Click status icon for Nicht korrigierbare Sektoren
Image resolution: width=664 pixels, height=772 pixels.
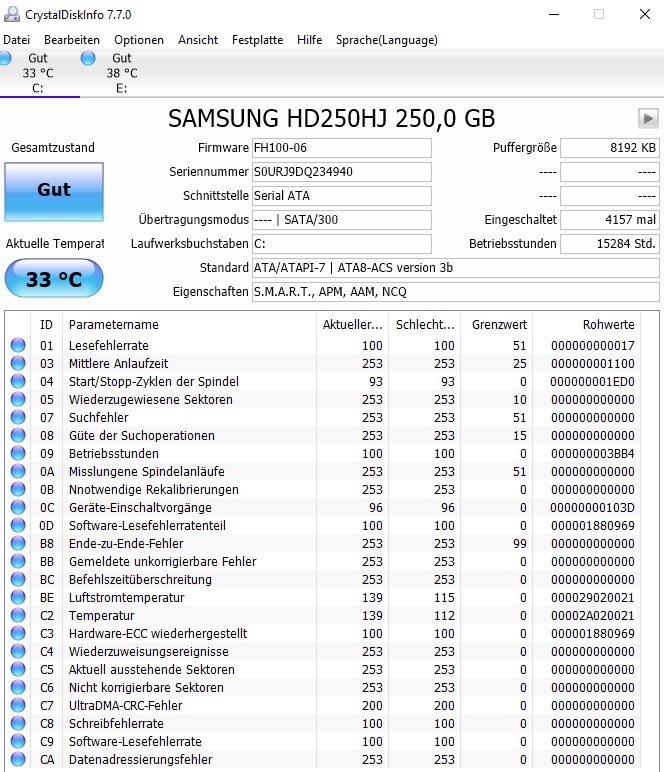tap(18, 688)
